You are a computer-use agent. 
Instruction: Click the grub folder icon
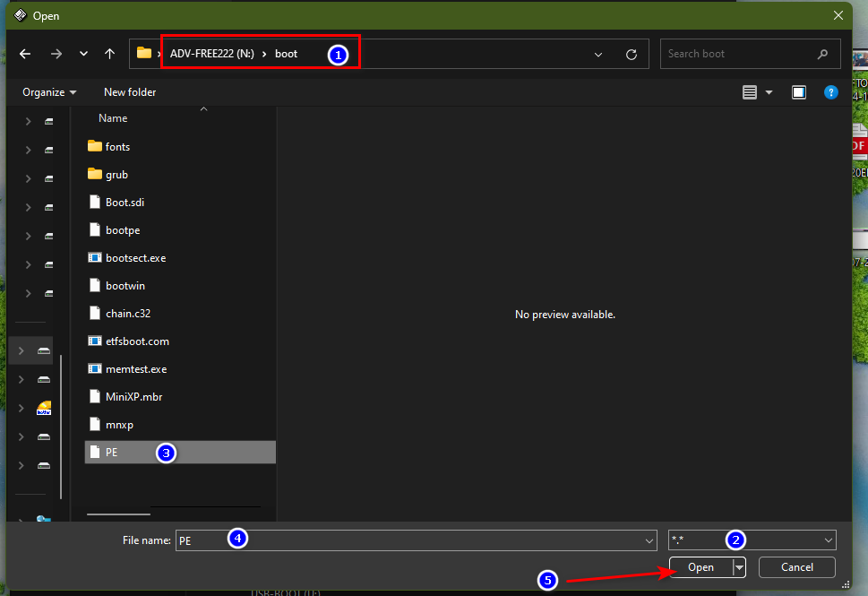(x=95, y=174)
